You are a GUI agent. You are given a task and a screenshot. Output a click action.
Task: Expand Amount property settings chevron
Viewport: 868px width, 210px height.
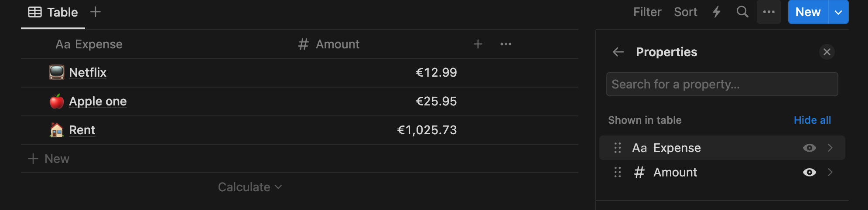[830, 173]
